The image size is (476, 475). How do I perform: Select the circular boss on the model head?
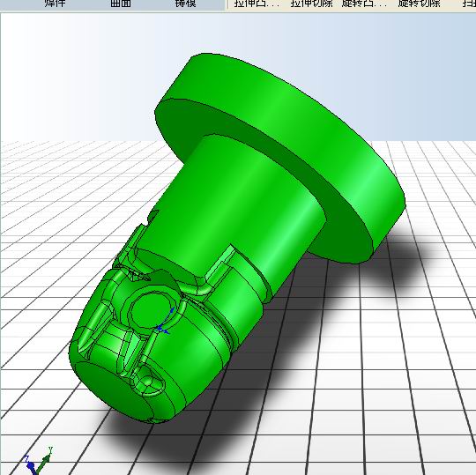click(x=150, y=310)
